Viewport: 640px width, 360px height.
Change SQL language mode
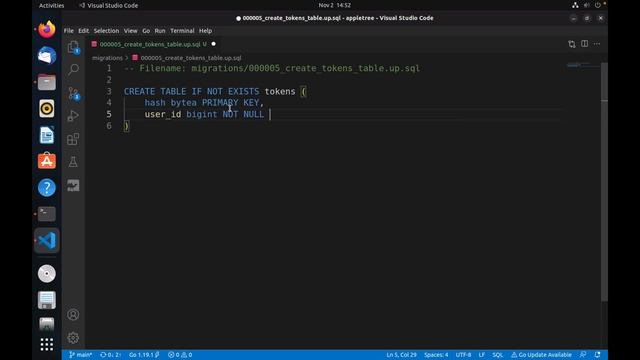[497, 355]
